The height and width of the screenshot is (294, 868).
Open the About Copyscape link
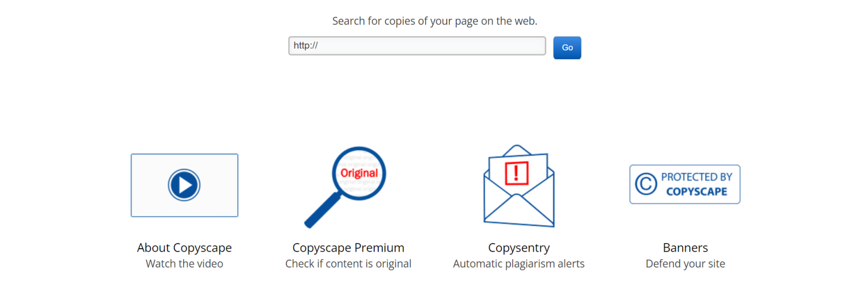pyautogui.click(x=184, y=248)
